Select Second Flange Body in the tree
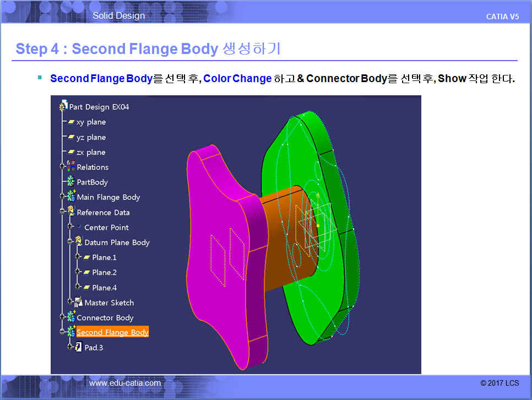Image resolution: width=532 pixels, height=400 pixels. 112,333
